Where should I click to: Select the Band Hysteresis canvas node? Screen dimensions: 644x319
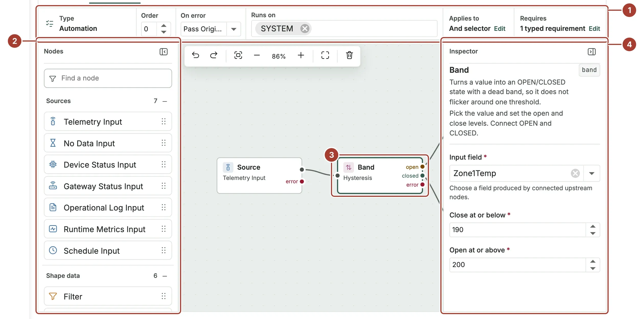(x=380, y=176)
